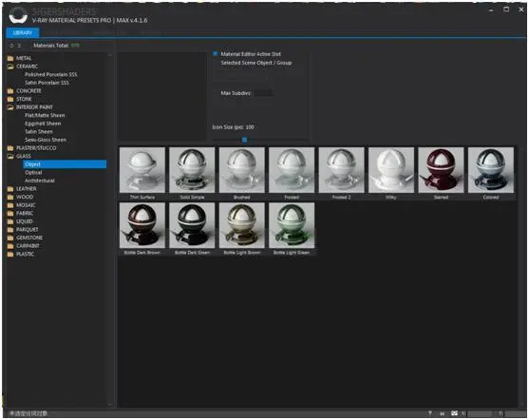Collapse the CERAMIC open folder
529x420 pixels.
(10, 67)
